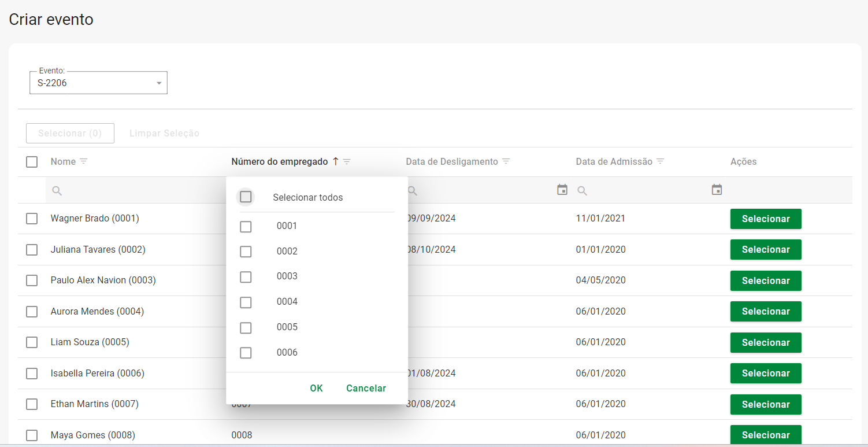Open calendar picker for Data de Admissão
The image size is (868, 447).
pos(717,190)
